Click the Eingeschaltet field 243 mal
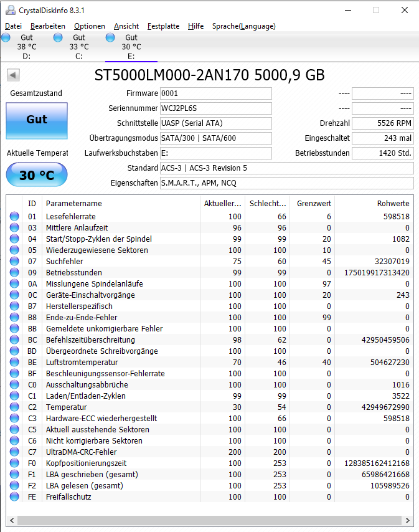Screen dimensions: 419x532 click(x=383, y=138)
